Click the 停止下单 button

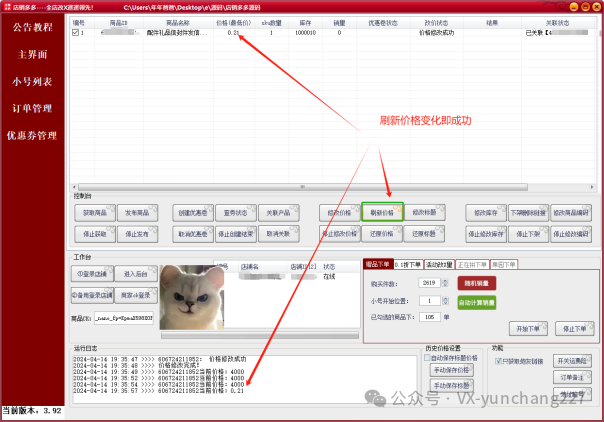pos(575,329)
